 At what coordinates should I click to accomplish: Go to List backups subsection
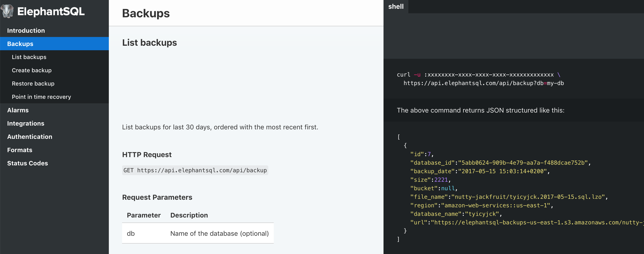29,57
